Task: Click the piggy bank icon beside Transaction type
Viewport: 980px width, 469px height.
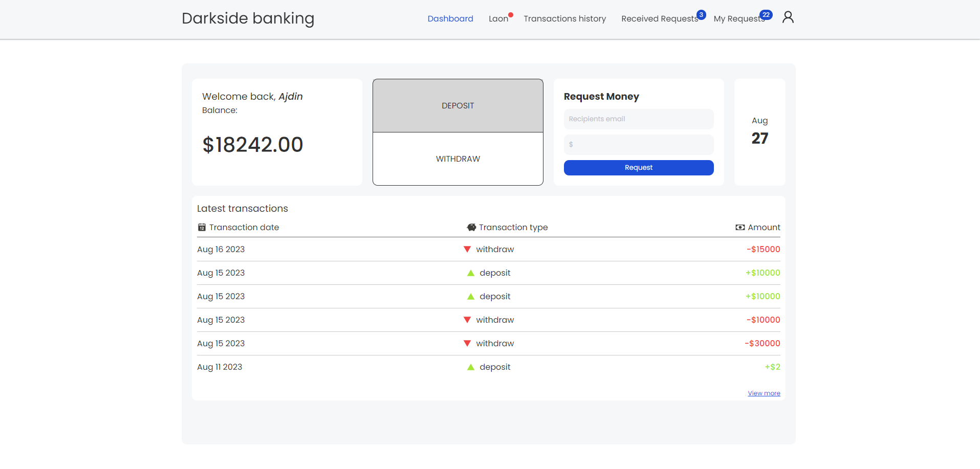Action: pyautogui.click(x=471, y=227)
